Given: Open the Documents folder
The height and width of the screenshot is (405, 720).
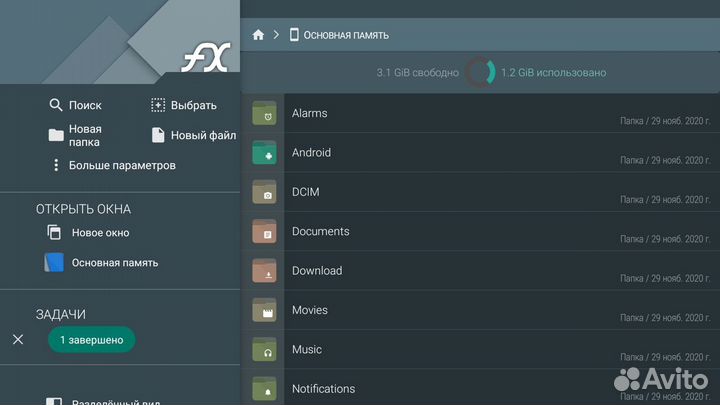Looking at the screenshot, I should 320,232.
